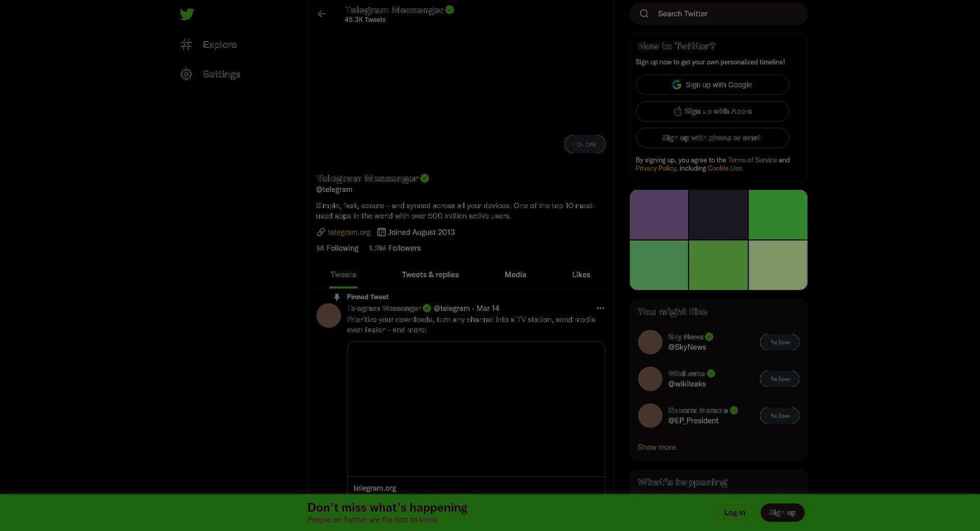Click the telegram.org caption under the card
This screenshot has width=980, height=531.
tap(375, 488)
